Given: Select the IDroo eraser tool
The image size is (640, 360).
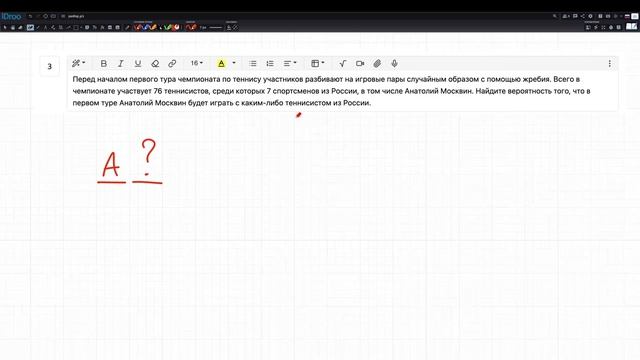Looking at the screenshot, I should coord(20,27).
